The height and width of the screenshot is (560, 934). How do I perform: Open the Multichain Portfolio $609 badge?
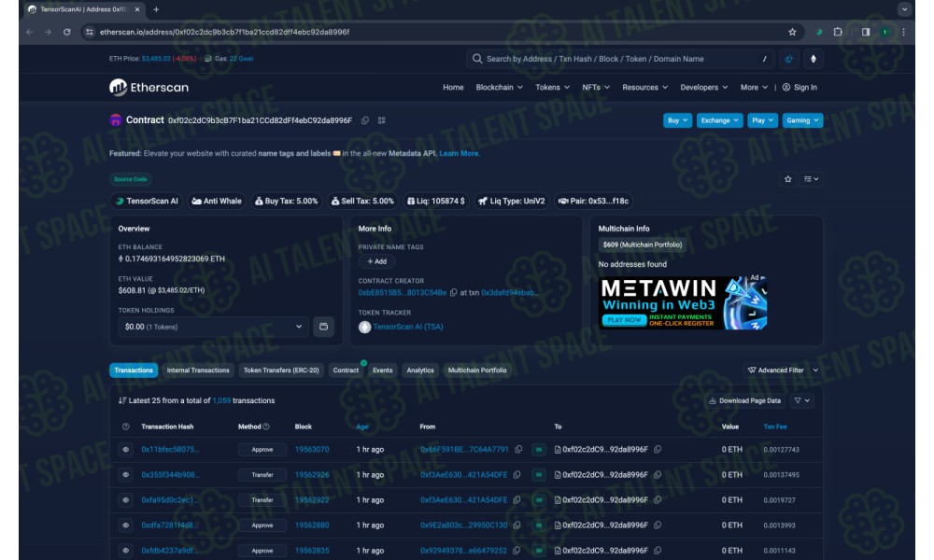(643, 245)
